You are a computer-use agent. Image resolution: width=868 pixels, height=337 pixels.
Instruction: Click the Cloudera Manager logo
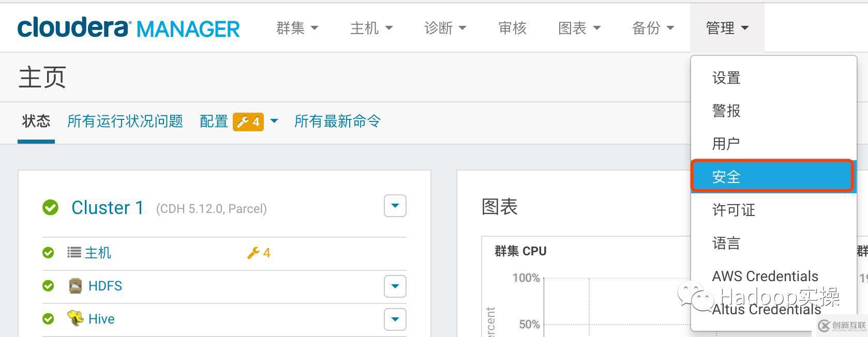[129, 27]
